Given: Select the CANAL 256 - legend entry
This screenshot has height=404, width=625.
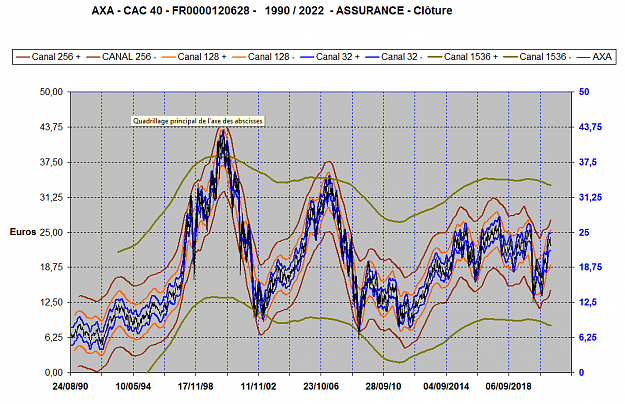Looking at the screenshot, I should [x=121, y=57].
